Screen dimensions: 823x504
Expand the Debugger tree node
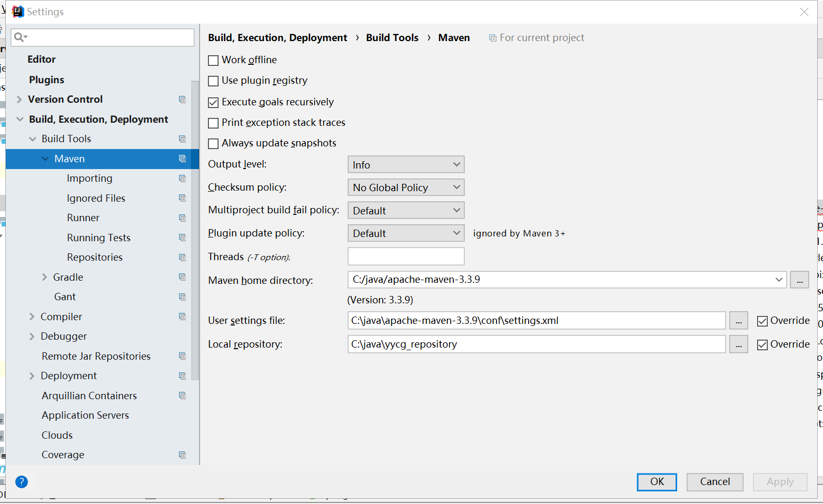[32, 337]
